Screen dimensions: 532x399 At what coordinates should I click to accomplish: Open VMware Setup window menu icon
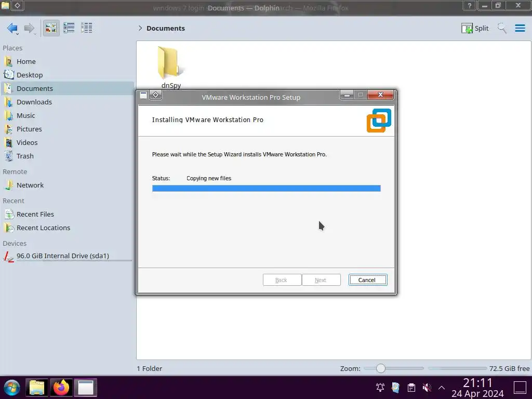[143, 95]
